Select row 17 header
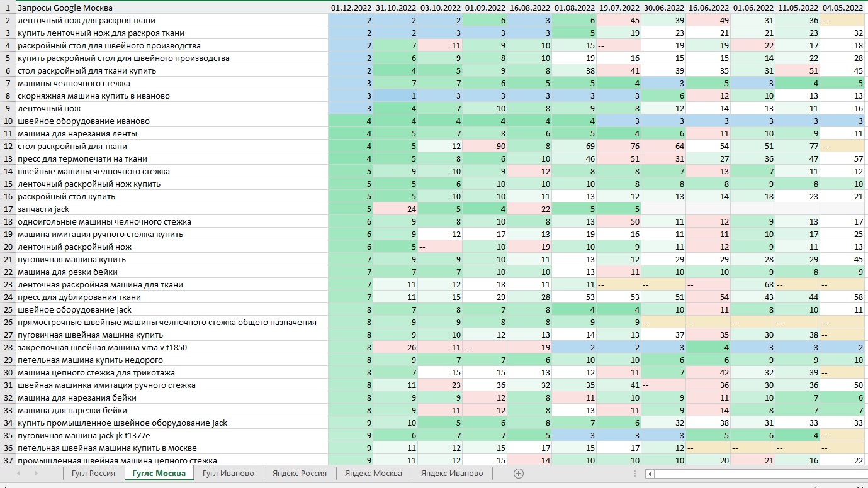 click(8, 209)
